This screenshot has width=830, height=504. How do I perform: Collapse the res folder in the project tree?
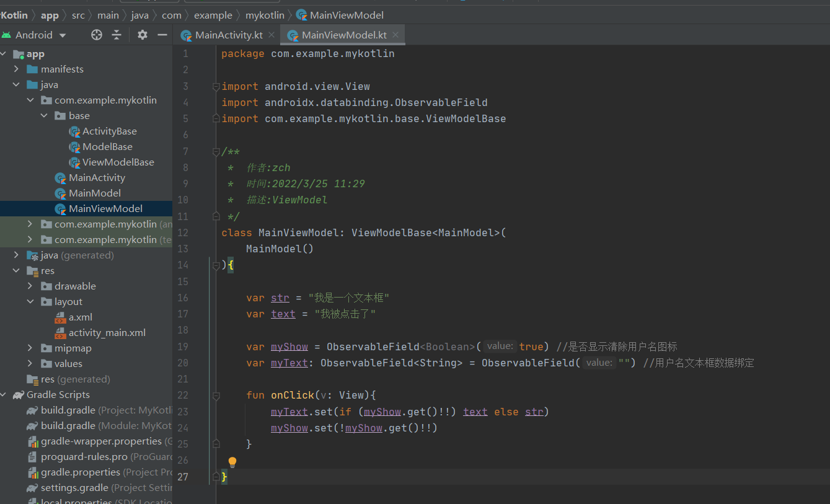(x=17, y=270)
